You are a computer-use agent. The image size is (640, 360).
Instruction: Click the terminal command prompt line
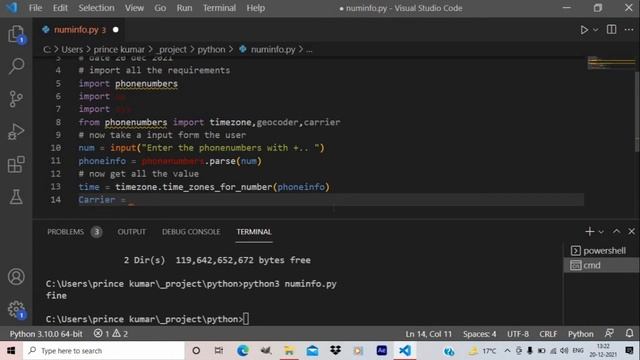click(x=147, y=319)
